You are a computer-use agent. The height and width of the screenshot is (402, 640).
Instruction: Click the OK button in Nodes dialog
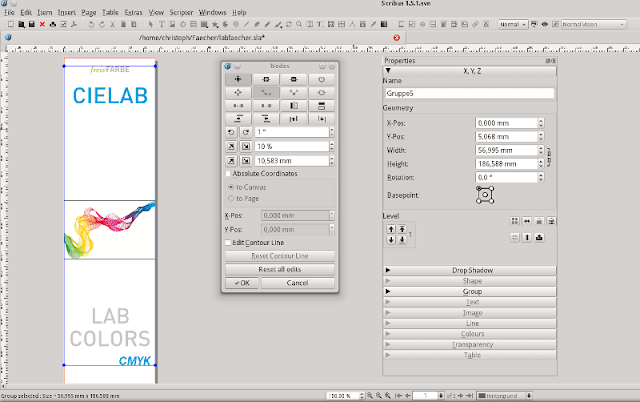pos(242,283)
